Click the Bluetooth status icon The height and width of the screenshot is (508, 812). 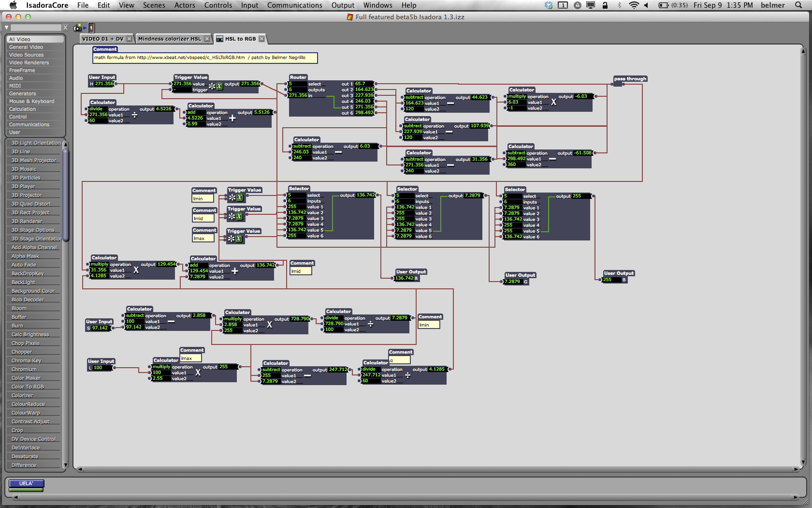pyautogui.click(x=619, y=5)
